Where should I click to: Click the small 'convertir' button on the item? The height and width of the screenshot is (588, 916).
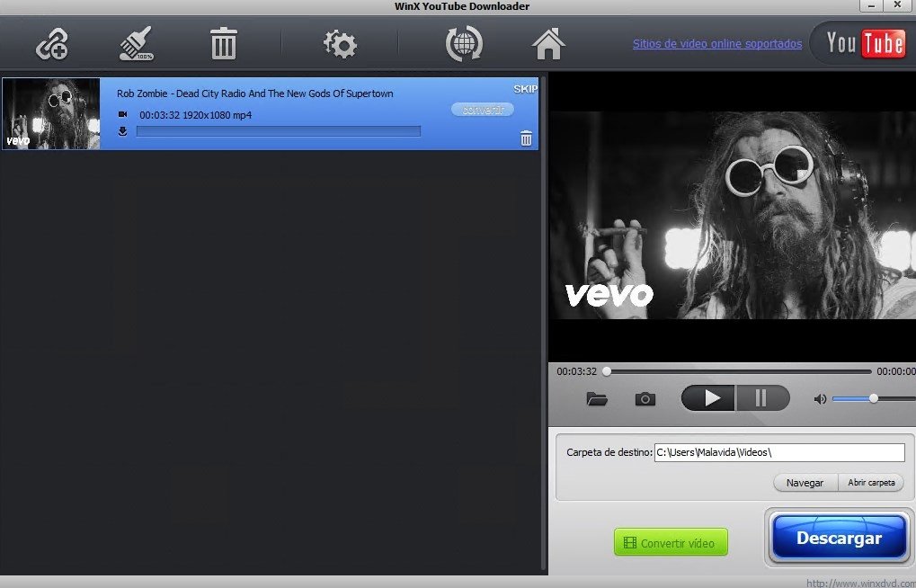coord(483,110)
